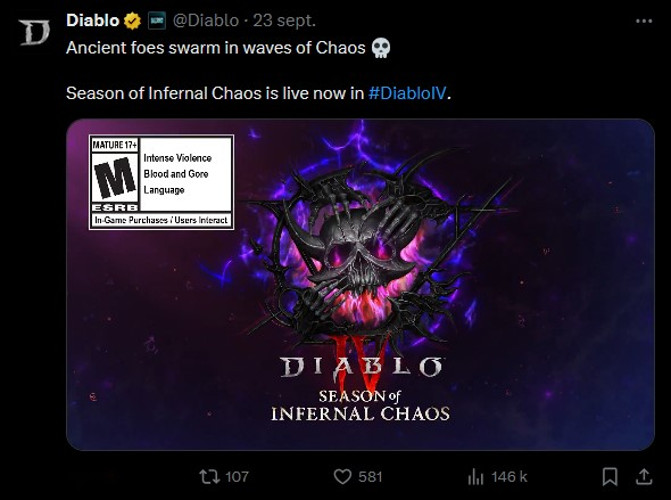This screenshot has height=500, width=671.
Task: Click the repost arrows icon
Action: coord(210,476)
